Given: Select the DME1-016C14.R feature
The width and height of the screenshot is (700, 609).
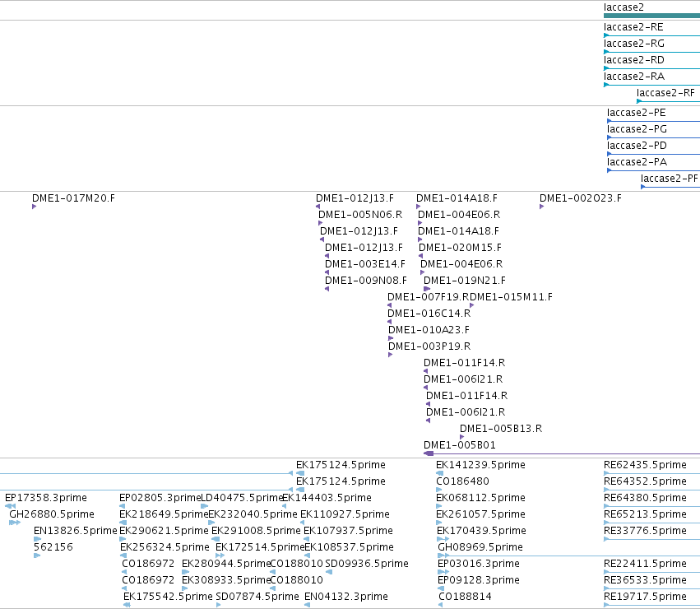Looking at the screenshot, I should point(429,314).
